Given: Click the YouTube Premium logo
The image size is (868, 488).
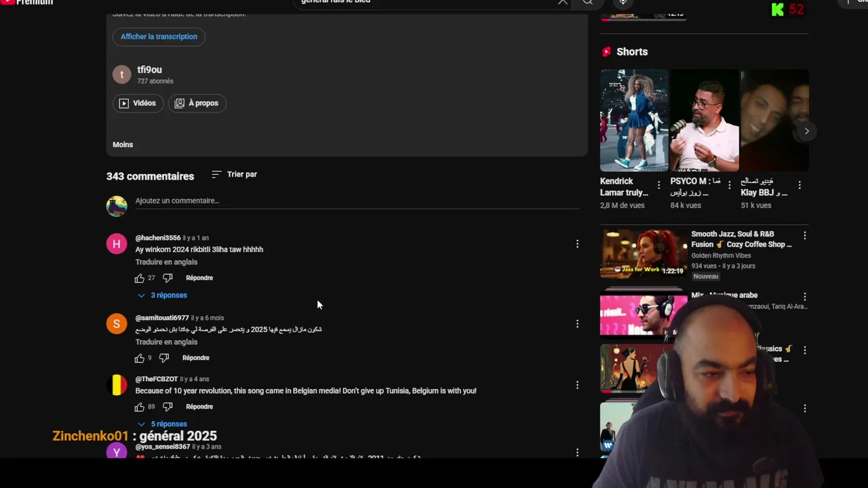Looking at the screenshot, I should (x=27, y=2).
